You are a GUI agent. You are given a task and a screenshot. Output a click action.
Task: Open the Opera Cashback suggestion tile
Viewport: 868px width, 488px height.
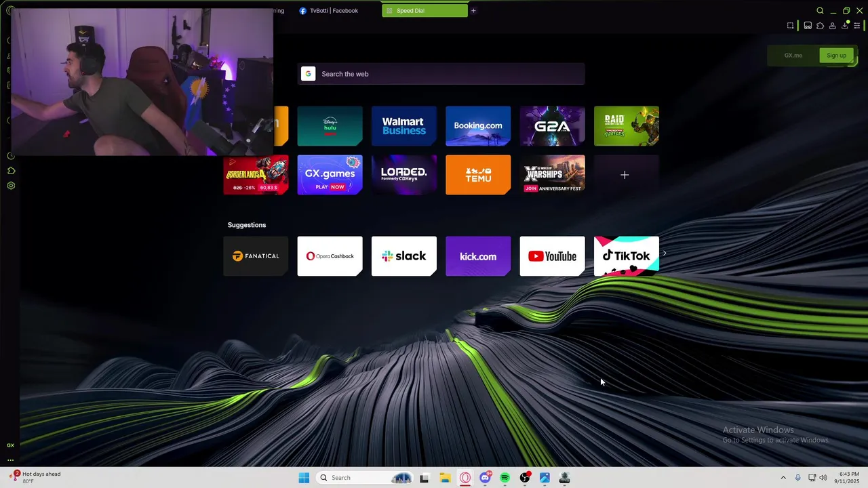(330, 256)
